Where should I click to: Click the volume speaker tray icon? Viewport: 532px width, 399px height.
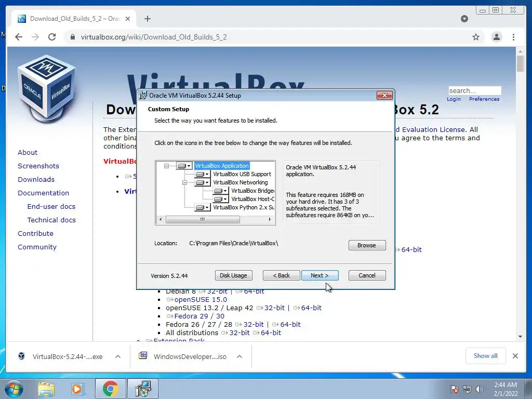pos(479,389)
